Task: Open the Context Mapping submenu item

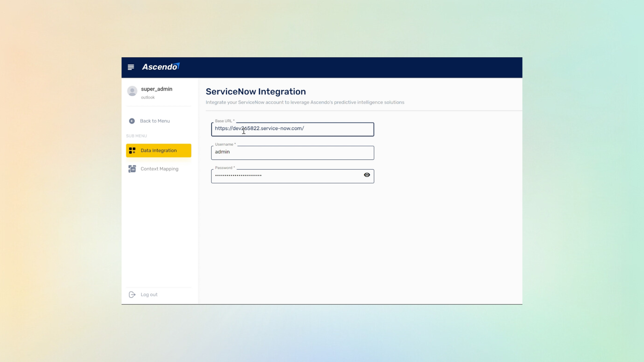Action: point(159,169)
